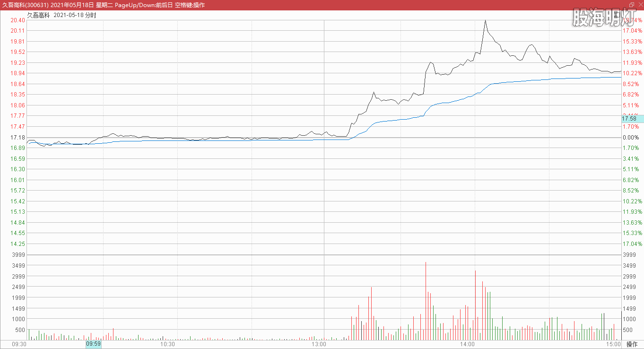The height and width of the screenshot is (349, 644).
Task: Click the 09:30 time axis label
Action: 19,344
